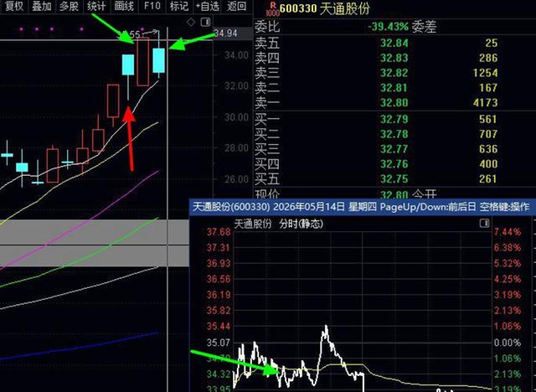The height and width of the screenshot is (392, 536).
Task: Click the 7.44% percentage axis label
Action: [x=508, y=232]
